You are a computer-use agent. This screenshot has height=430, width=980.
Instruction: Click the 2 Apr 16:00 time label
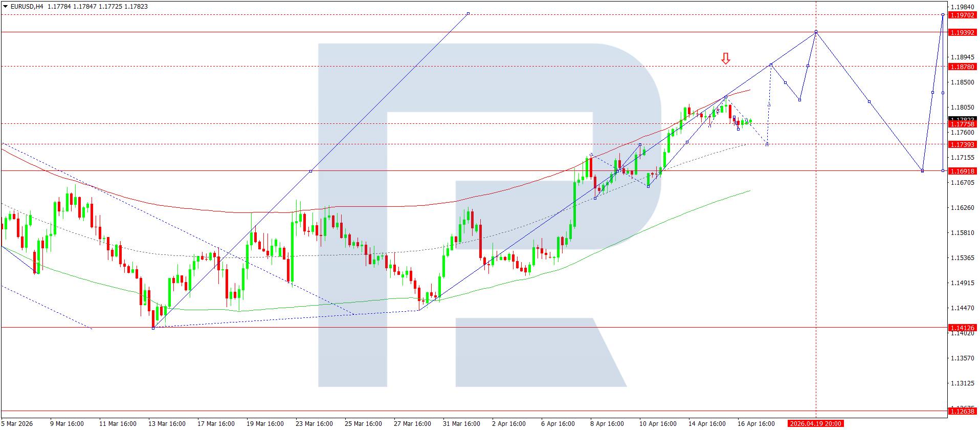pyautogui.click(x=508, y=424)
